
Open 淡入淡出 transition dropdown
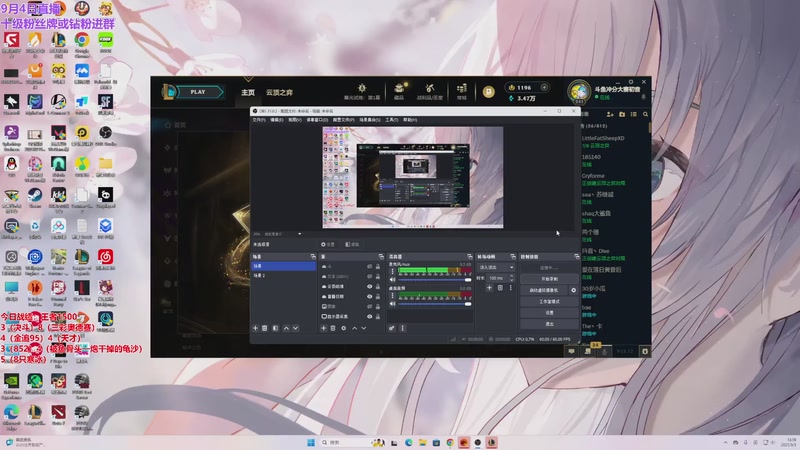(x=496, y=267)
